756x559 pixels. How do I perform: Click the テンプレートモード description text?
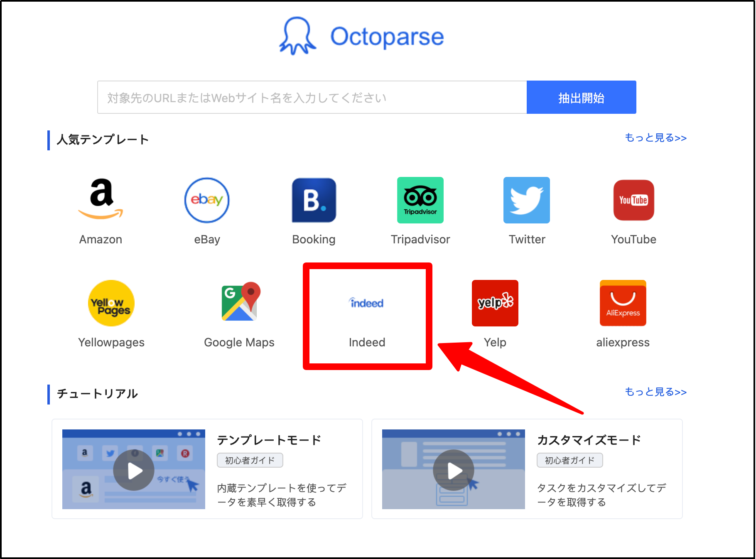click(282, 495)
